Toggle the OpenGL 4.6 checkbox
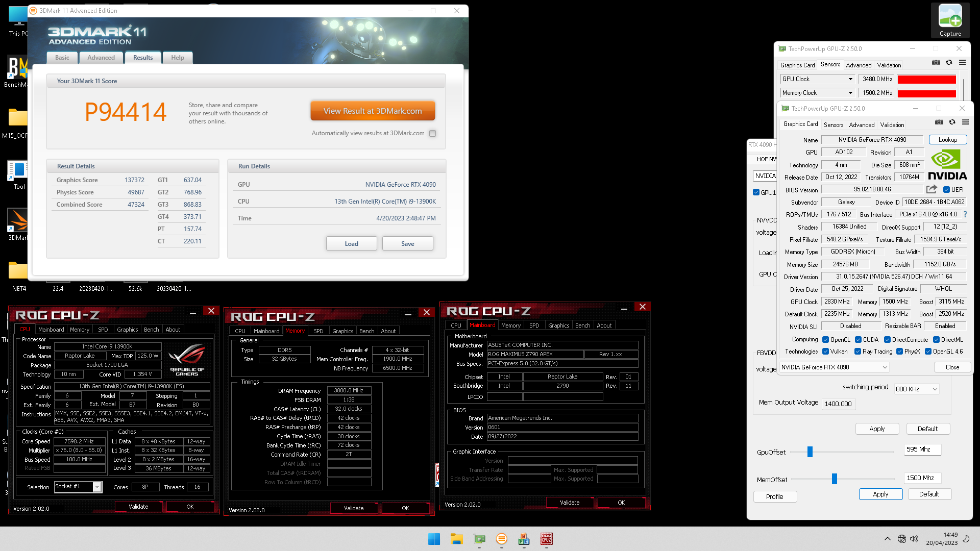This screenshot has height=551, width=980. [928, 352]
